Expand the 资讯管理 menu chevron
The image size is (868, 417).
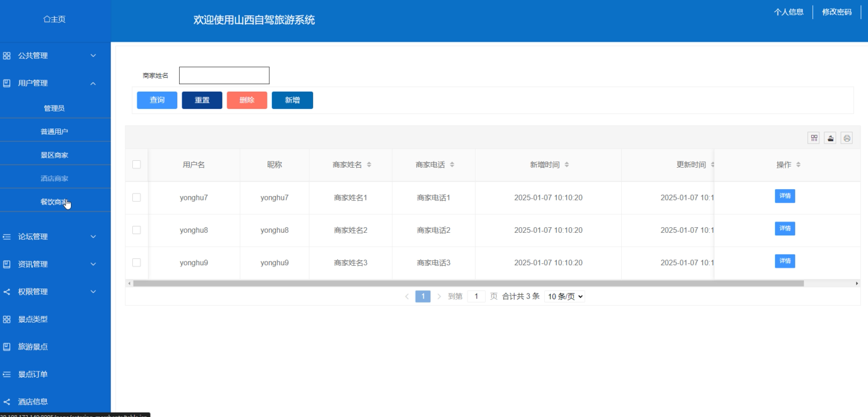tap(93, 264)
